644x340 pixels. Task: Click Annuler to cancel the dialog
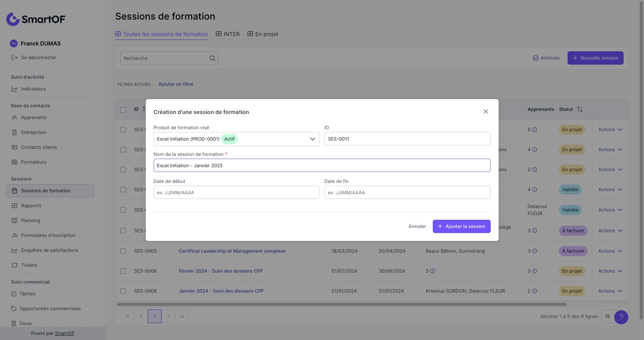(417, 226)
